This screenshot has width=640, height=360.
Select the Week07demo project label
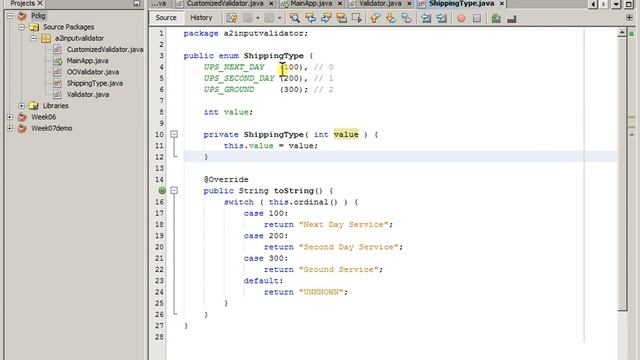[51, 128]
